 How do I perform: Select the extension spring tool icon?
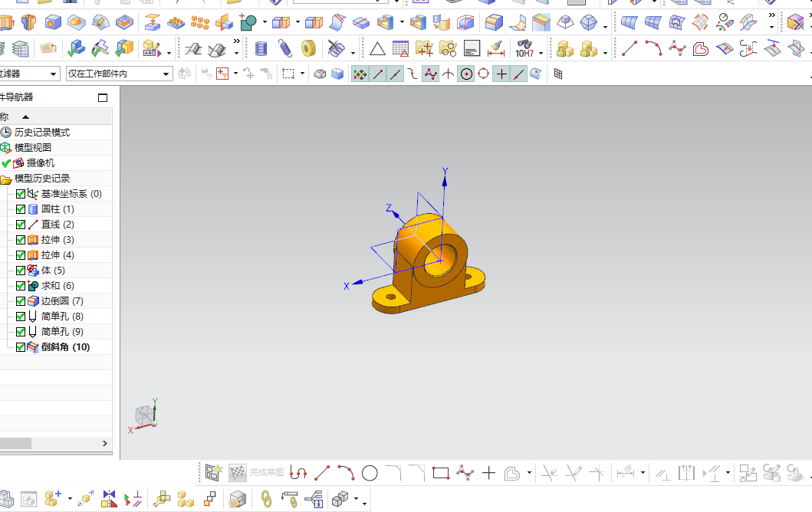point(284,48)
